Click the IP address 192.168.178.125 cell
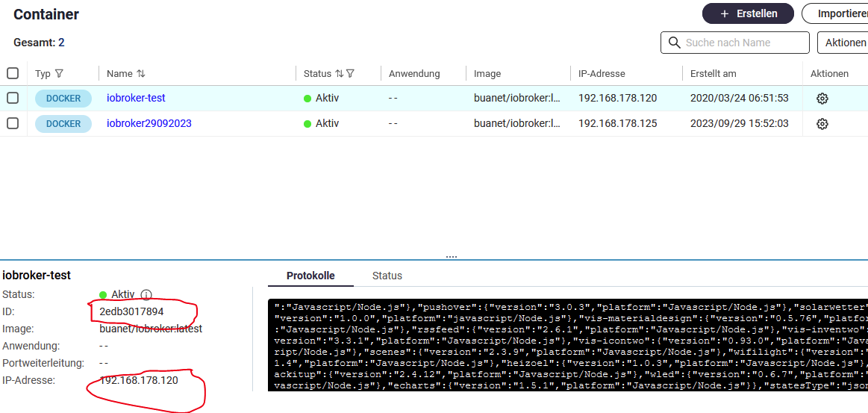This screenshot has height=413, width=868. (x=618, y=123)
